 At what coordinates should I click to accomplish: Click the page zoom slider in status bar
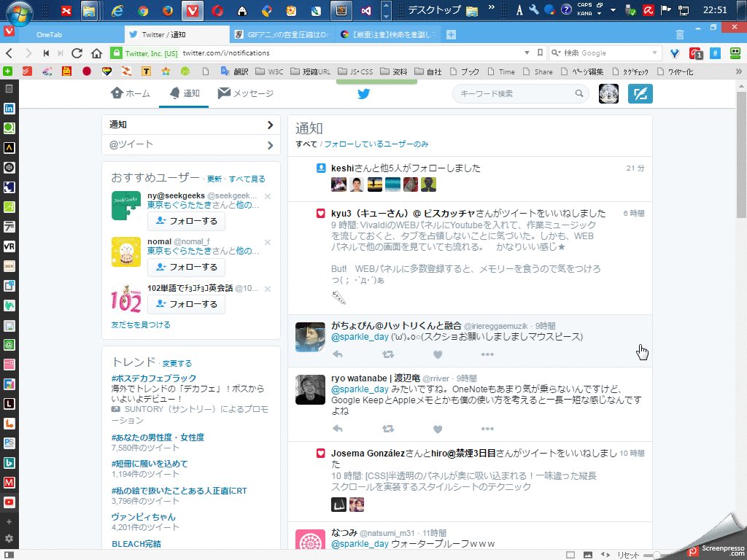click(x=657, y=555)
